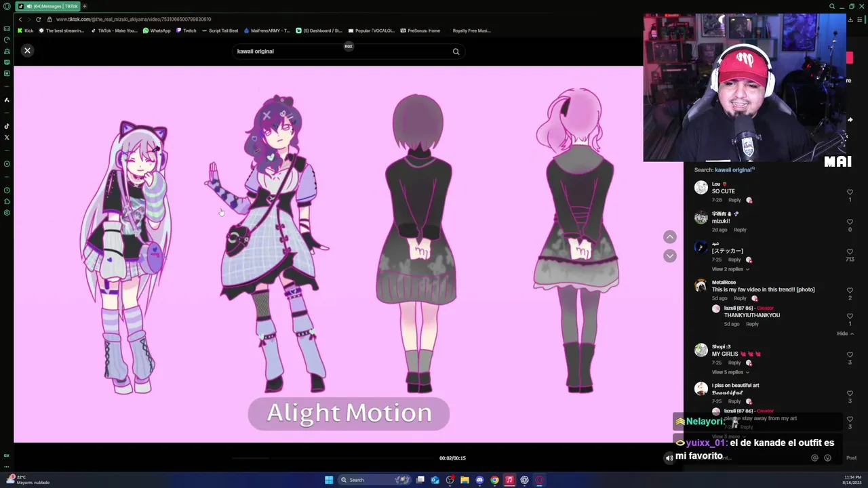The width and height of the screenshot is (868, 488).
Task: Reply to the mizuki! comment
Action: click(x=740, y=230)
